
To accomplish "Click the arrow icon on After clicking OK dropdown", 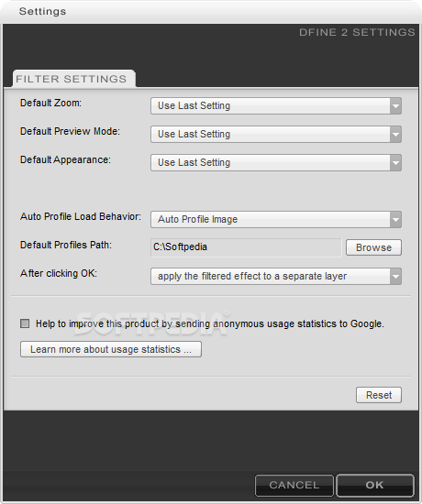I will 395,277.
